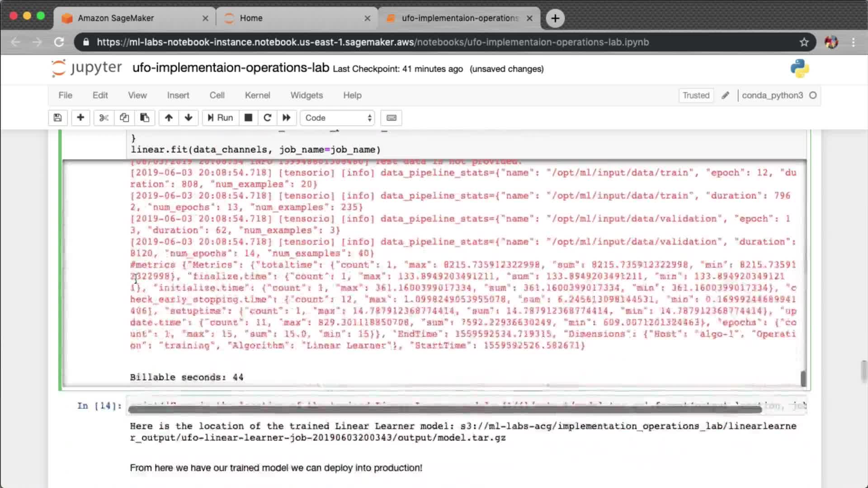Image resolution: width=868 pixels, height=488 pixels.
Task: Open the Cell menu
Action: pyautogui.click(x=217, y=95)
